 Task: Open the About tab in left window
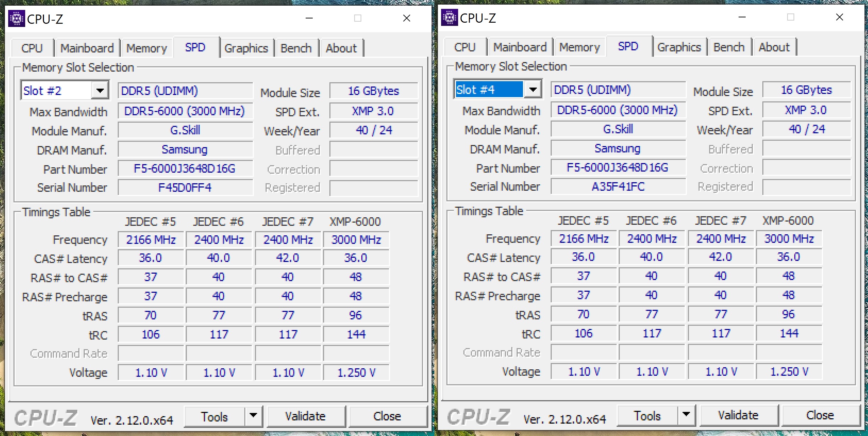[341, 48]
